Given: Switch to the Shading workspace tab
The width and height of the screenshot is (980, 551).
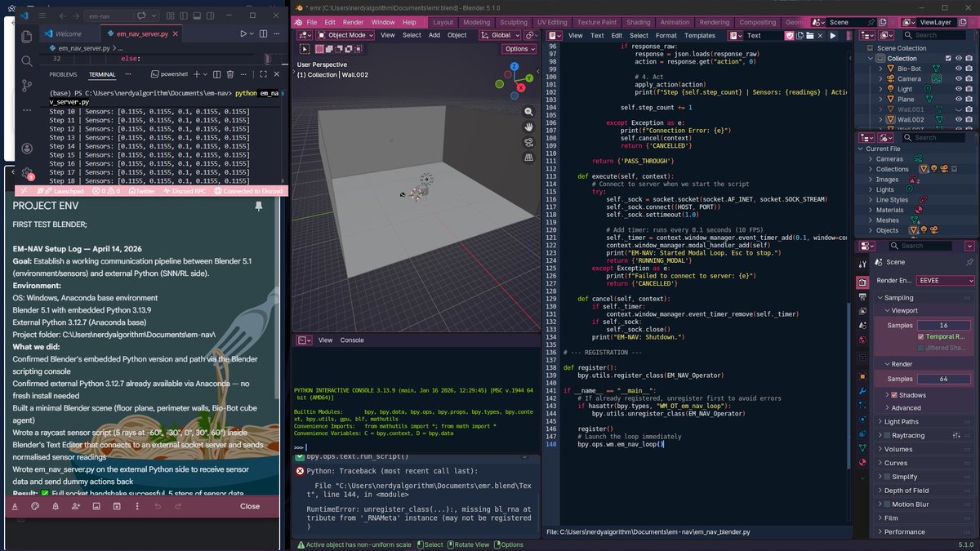Looking at the screenshot, I should point(639,22).
